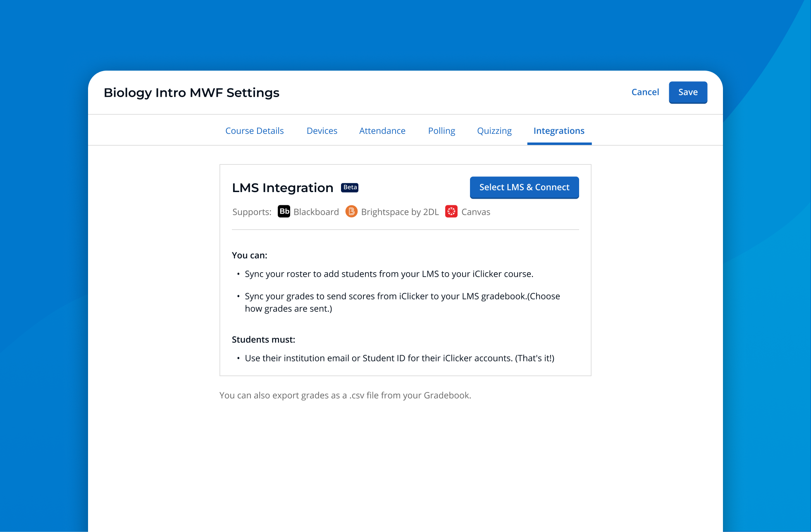Select the Blackboard label text

[x=316, y=212]
